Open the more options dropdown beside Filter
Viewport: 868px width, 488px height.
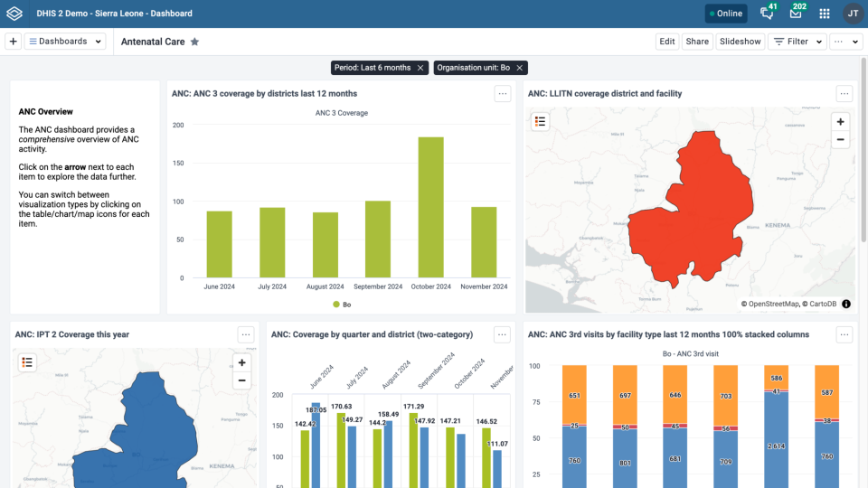(x=846, y=42)
